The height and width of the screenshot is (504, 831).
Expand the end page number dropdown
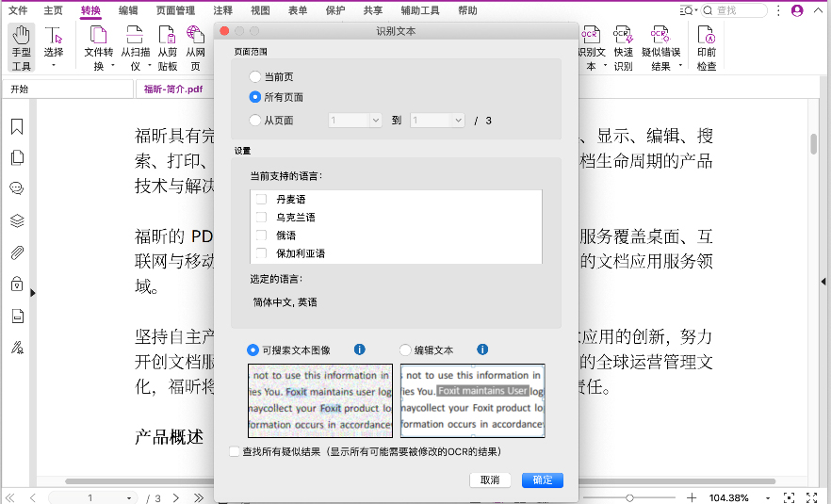point(458,121)
